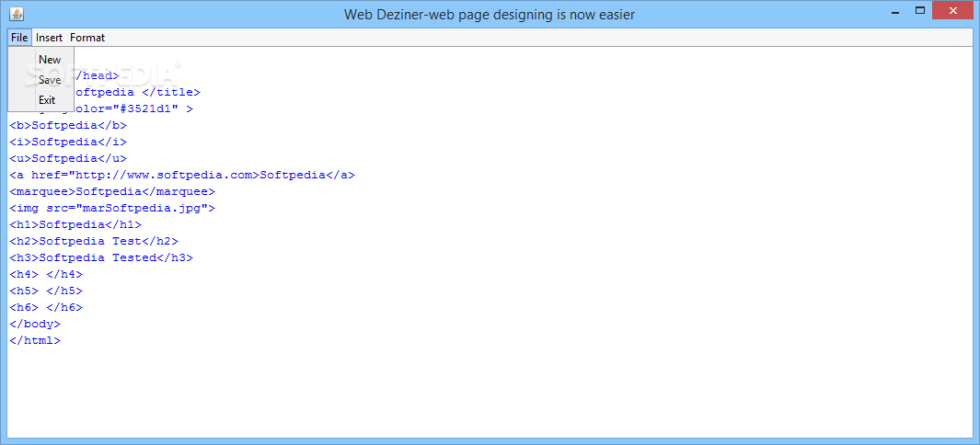
Task: Click the "</title>" tag line
Action: click(x=137, y=92)
